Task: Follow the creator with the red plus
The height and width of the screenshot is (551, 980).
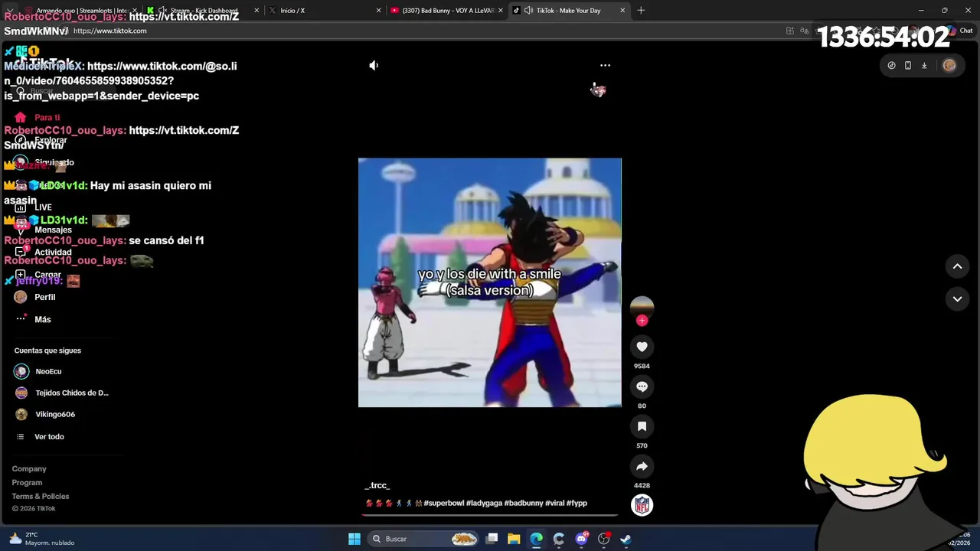Action: (x=642, y=321)
